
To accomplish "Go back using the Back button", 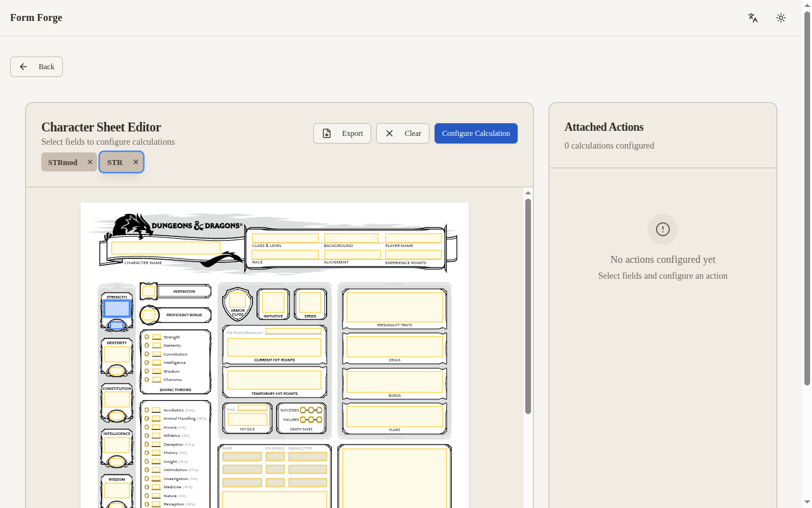I will 36,67.
